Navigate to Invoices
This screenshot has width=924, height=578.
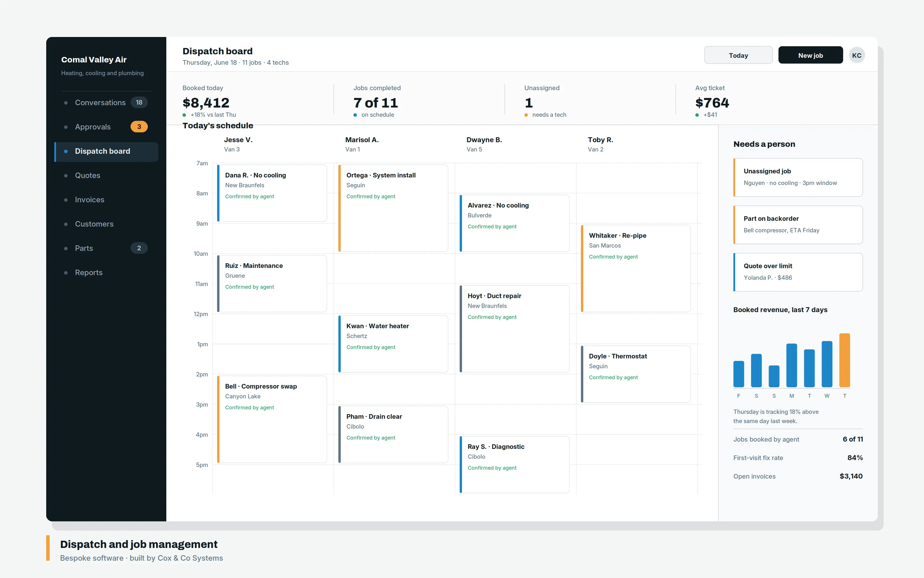[x=106, y=199]
